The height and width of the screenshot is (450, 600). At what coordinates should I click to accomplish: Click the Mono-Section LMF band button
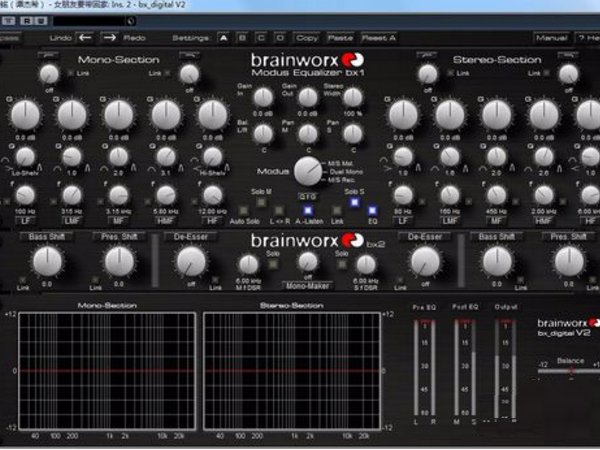[72, 220]
